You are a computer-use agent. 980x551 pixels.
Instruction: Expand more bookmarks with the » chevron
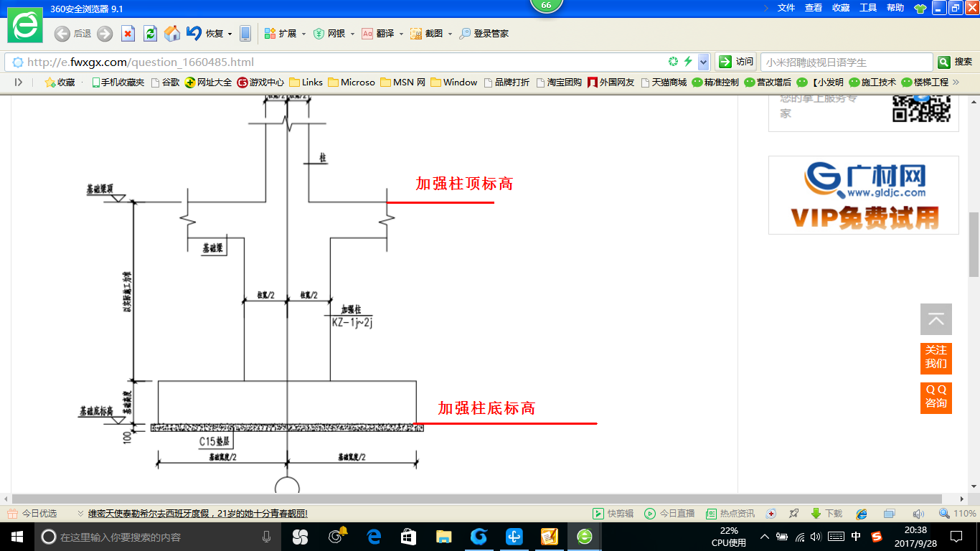[956, 83]
